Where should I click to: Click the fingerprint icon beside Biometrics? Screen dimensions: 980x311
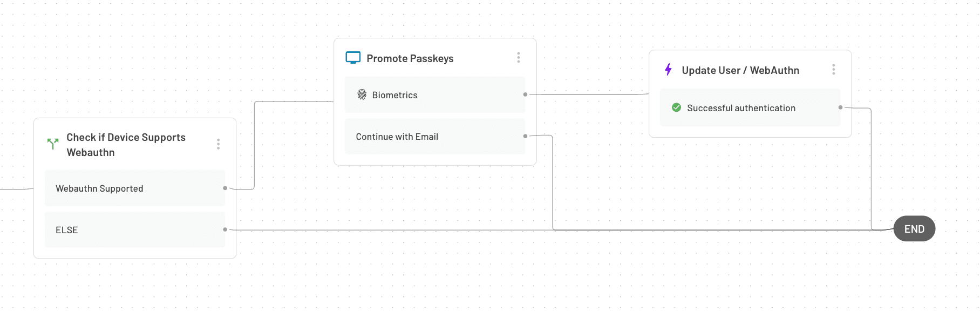362,95
